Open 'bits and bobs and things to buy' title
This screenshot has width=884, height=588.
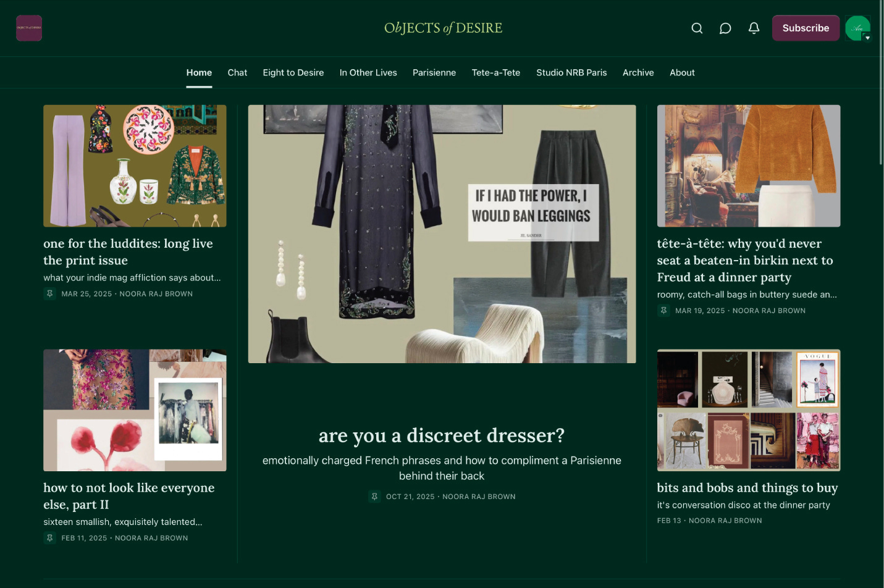click(x=747, y=488)
